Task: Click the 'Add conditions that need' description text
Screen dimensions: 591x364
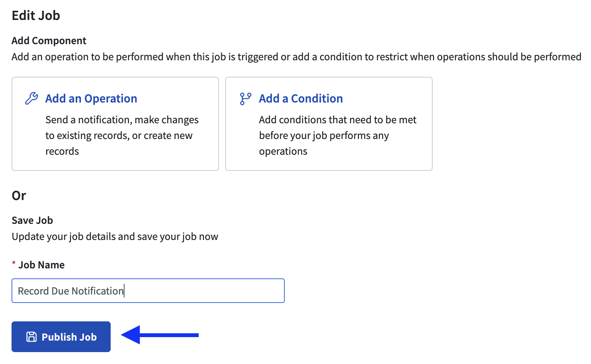Action: pos(337,120)
